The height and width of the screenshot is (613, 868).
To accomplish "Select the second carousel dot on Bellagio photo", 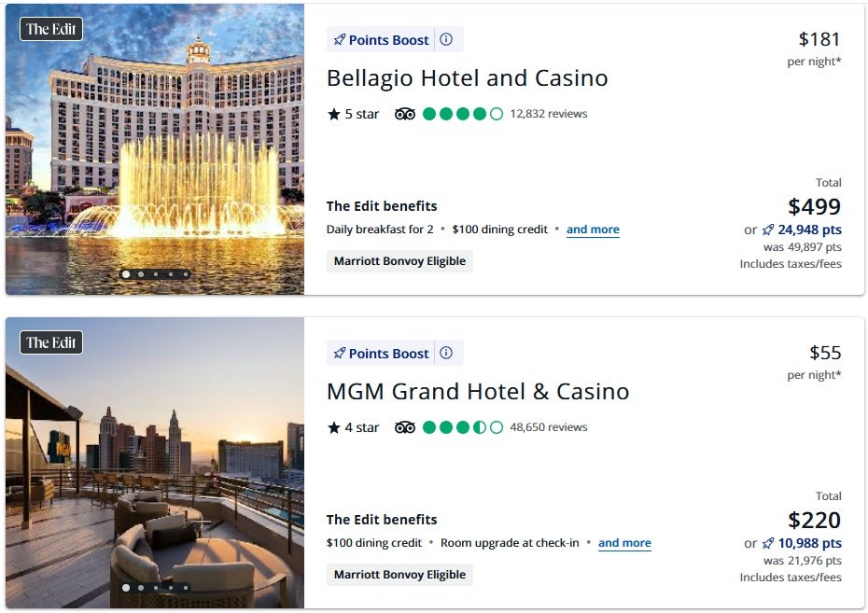I will pyautogui.click(x=141, y=274).
